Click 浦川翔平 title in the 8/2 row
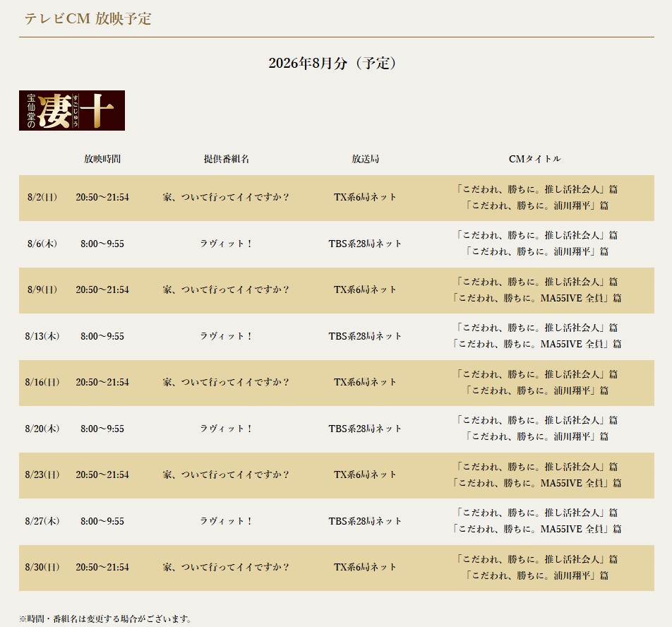The image size is (672, 627). point(537,205)
